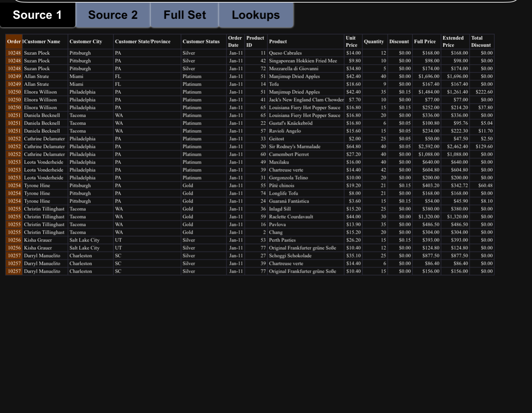532x413 pixels.
Task: Click the $18.60 unit price cell
Action: click(x=353, y=84)
